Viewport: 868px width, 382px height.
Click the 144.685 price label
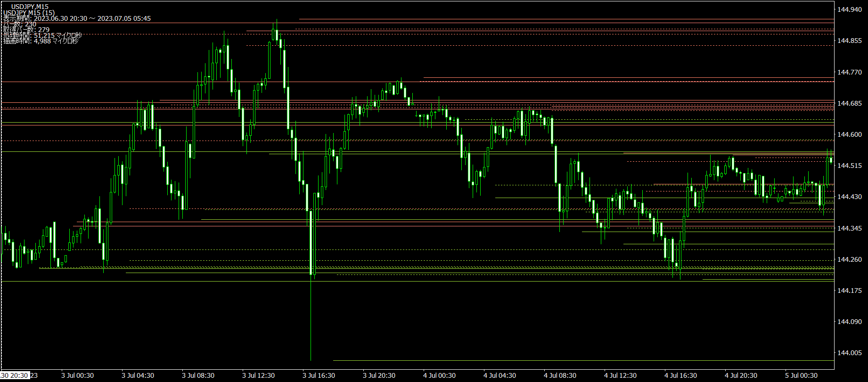coord(850,103)
